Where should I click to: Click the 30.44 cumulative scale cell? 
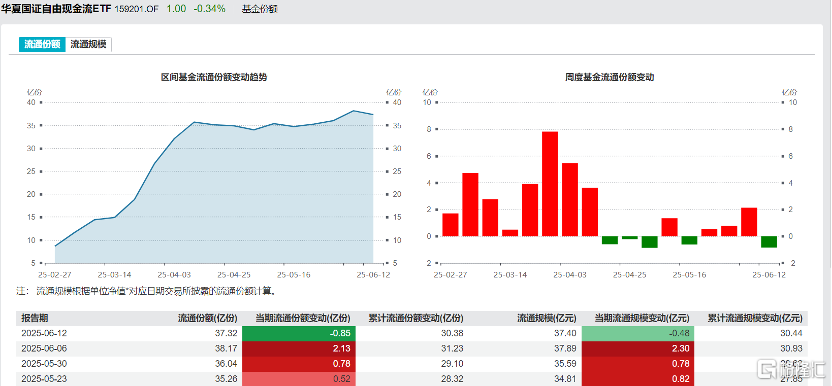point(791,333)
